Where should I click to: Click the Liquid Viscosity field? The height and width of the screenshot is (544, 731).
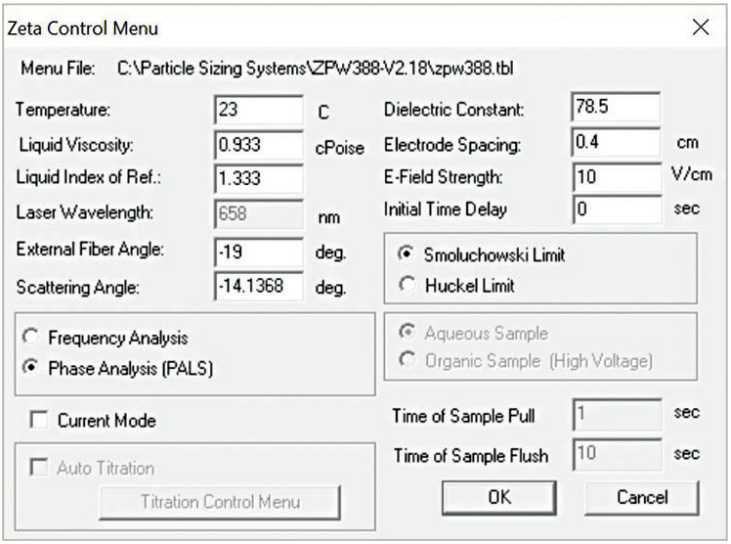[x=258, y=145]
